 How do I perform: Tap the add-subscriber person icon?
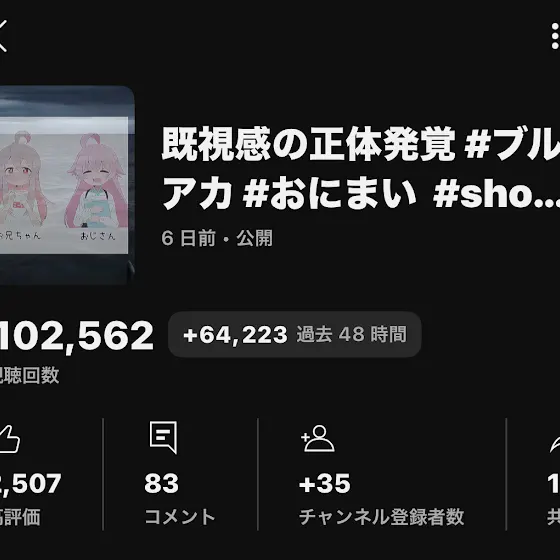coord(318,438)
